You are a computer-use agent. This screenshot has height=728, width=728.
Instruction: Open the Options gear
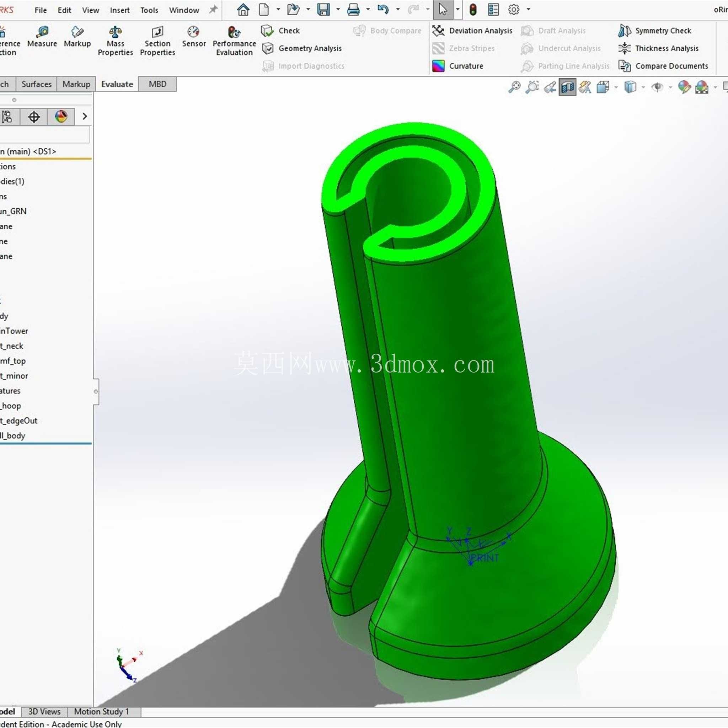(514, 10)
